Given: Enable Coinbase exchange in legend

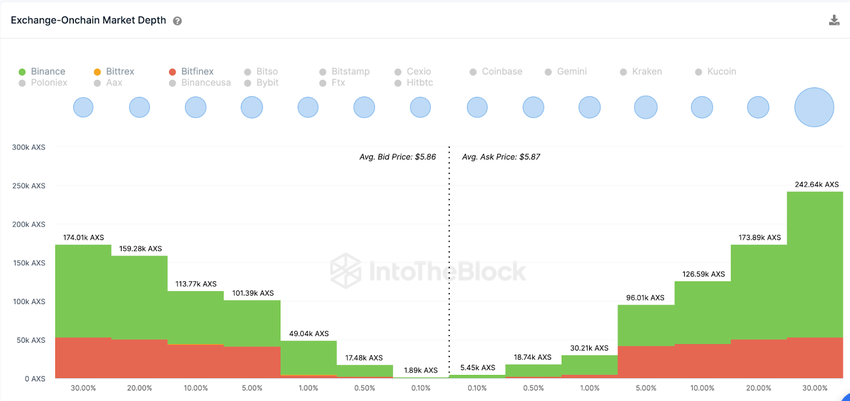Looking at the screenshot, I should [x=502, y=72].
